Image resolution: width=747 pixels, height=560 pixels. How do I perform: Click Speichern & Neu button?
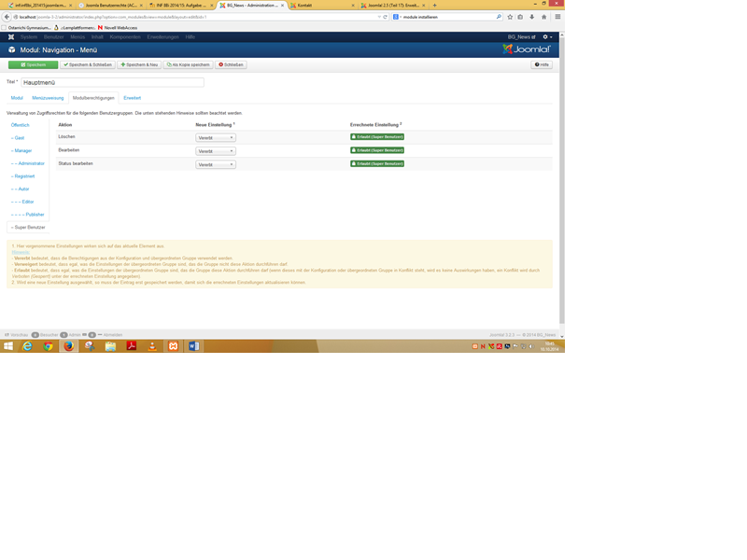pyautogui.click(x=139, y=64)
